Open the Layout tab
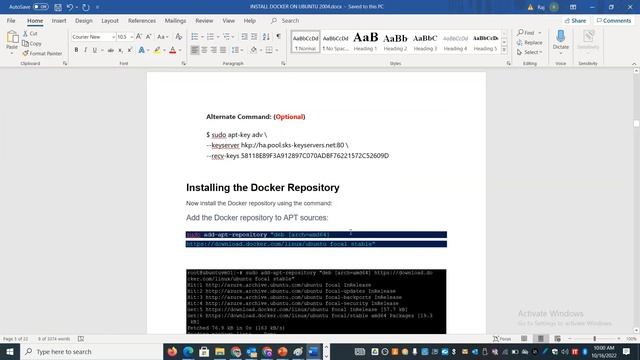Image resolution: width=640 pixels, height=360 pixels. [110, 20]
